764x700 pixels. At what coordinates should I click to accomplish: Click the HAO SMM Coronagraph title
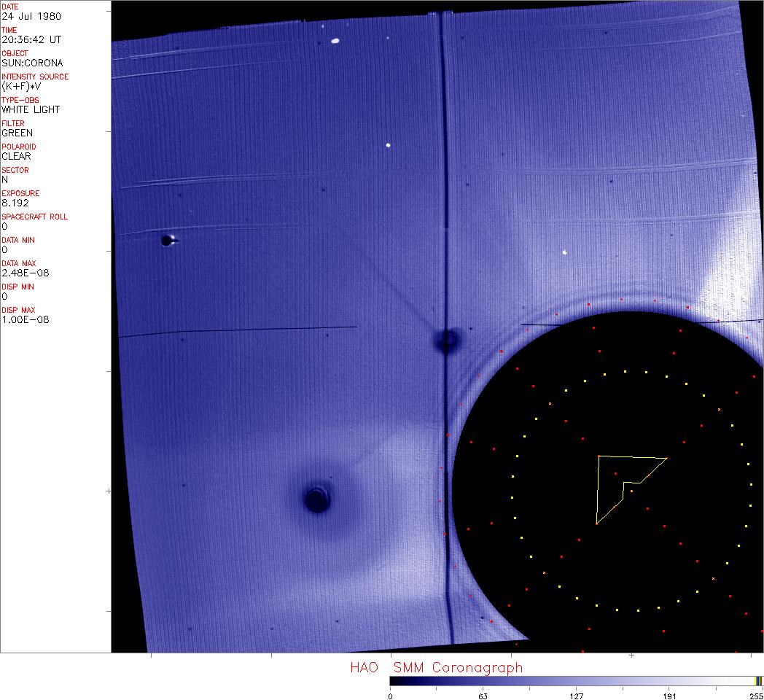coord(436,667)
